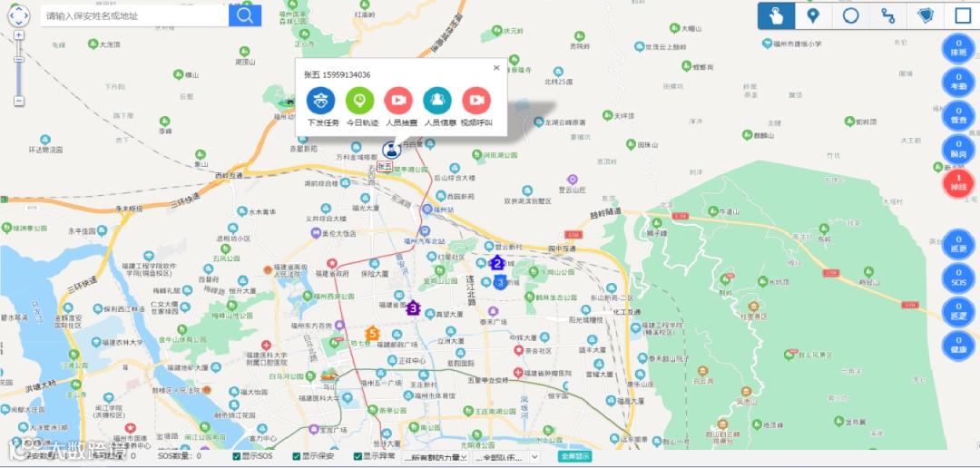
Task: Click the 金牛山体育公园 map label
Action: 181,339
